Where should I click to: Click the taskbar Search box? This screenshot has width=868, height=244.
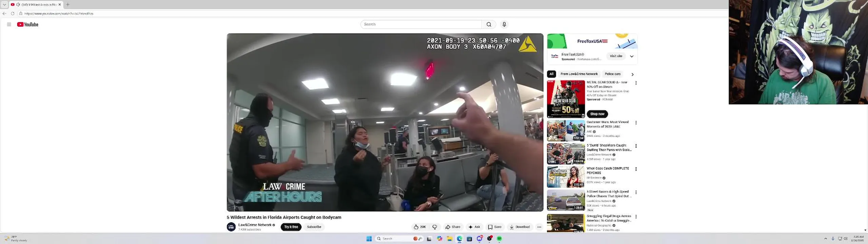[x=399, y=239]
